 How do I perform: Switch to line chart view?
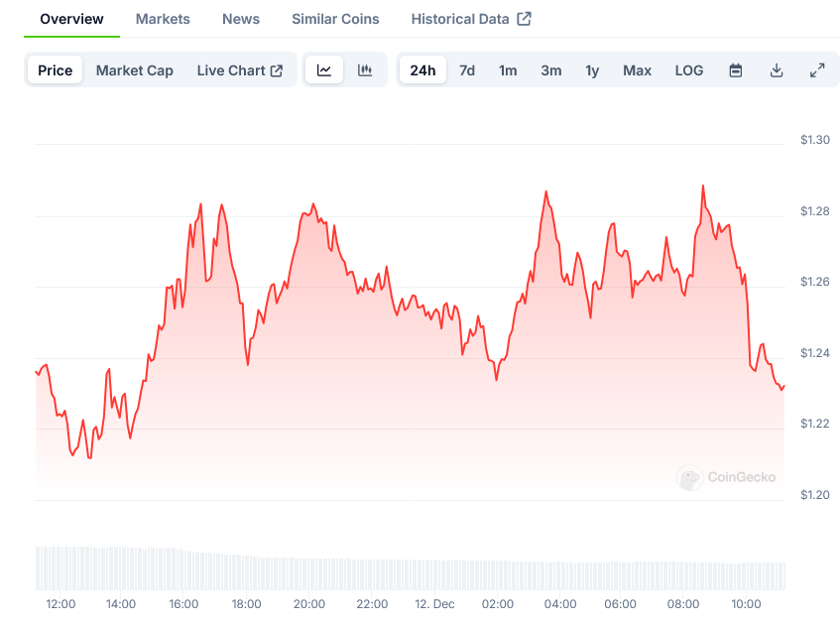324,70
